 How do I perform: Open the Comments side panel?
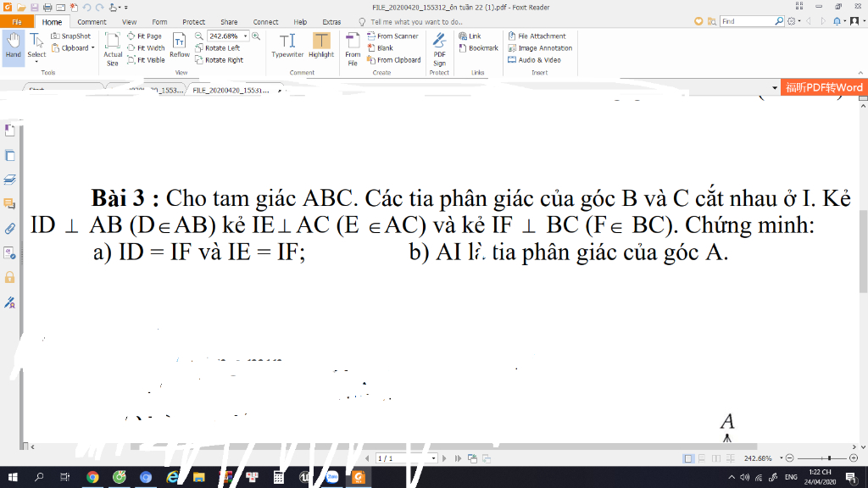[9, 204]
